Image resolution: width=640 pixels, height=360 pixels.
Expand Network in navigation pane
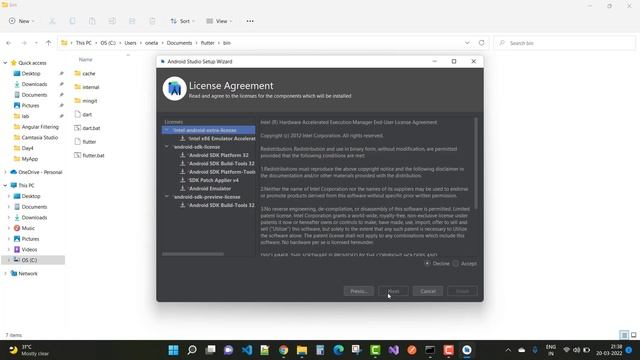coord(5,273)
